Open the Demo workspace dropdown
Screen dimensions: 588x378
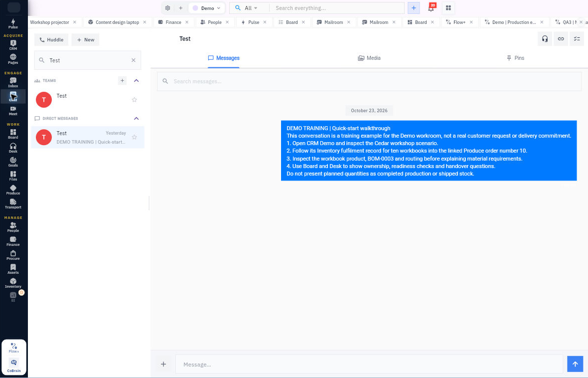pyautogui.click(x=207, y=8)
